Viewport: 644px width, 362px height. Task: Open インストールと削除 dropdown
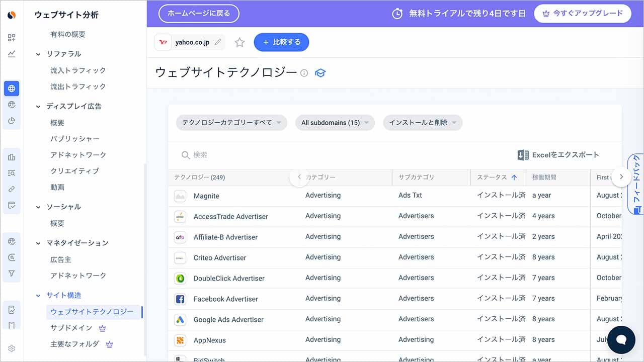(423, 123)
